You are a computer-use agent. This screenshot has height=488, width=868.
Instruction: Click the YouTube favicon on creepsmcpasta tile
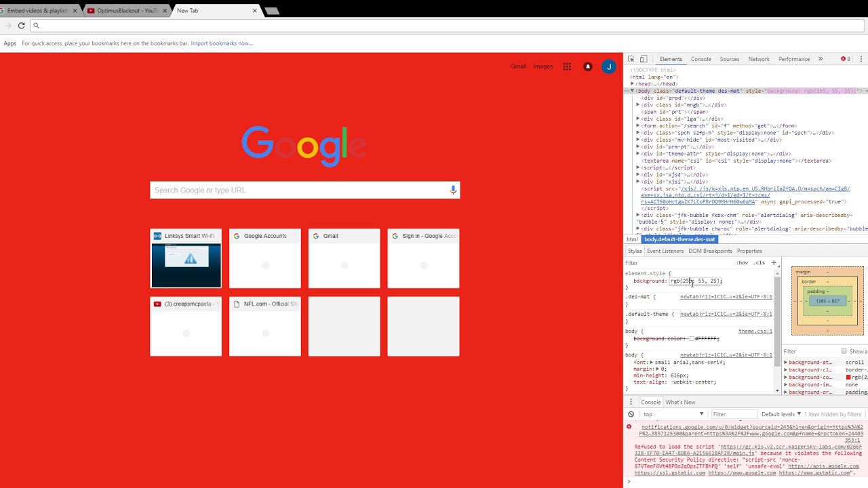point(157,304)
